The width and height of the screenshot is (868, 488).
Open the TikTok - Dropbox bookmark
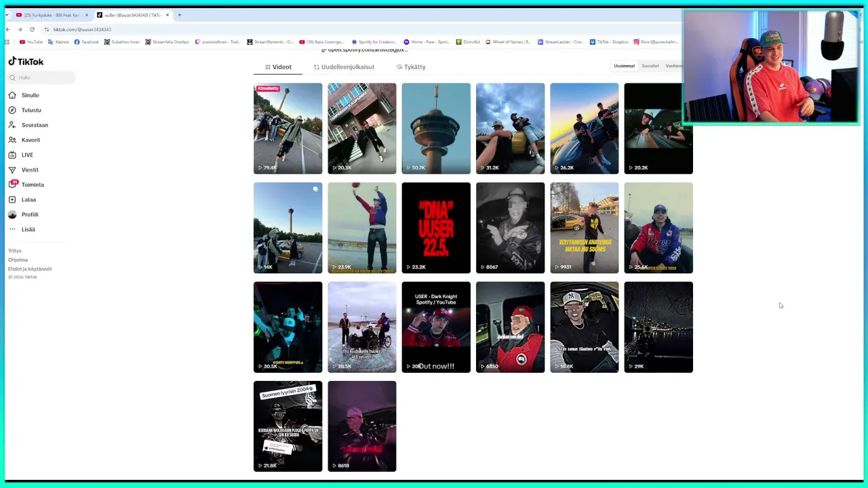pyautogui.click(x=609, y=42)
